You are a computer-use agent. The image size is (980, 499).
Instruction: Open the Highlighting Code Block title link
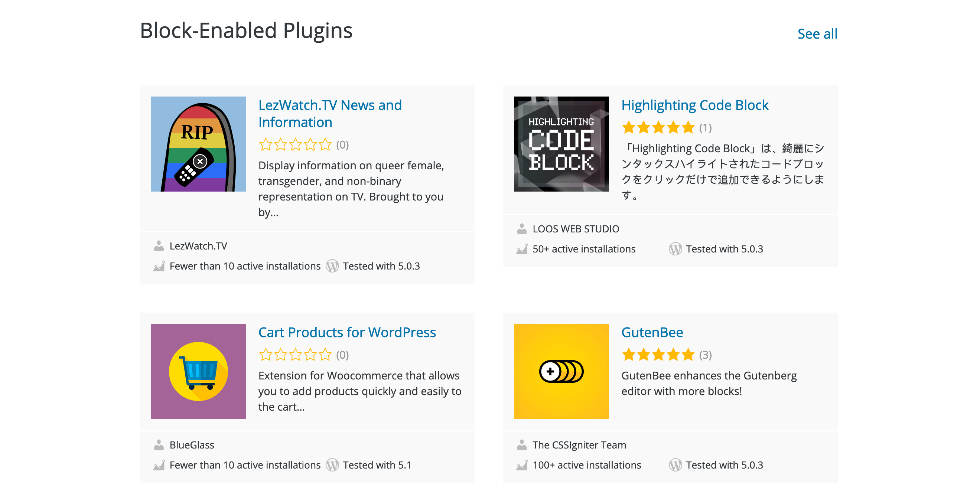pyautogui.click(x=694, y=105)
